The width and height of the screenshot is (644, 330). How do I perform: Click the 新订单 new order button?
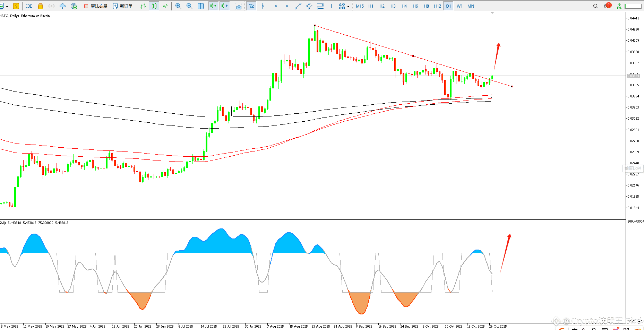[123, 6]
